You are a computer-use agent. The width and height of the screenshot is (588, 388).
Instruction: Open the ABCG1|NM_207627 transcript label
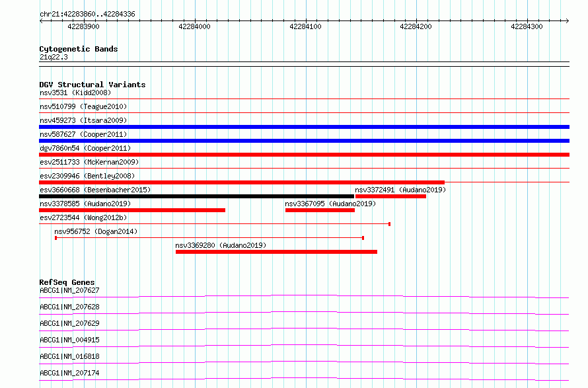pyautogui.click(x=69, y=290)
